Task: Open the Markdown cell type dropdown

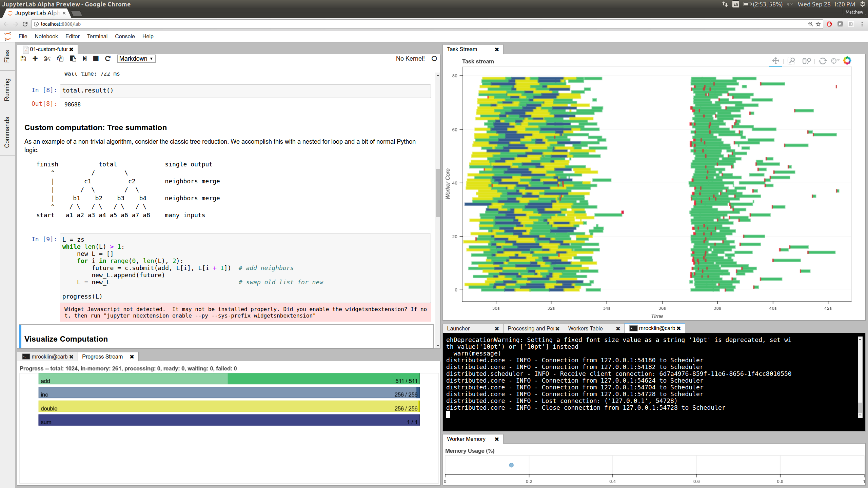Action: pyautogui.click(x=136, y=59)
